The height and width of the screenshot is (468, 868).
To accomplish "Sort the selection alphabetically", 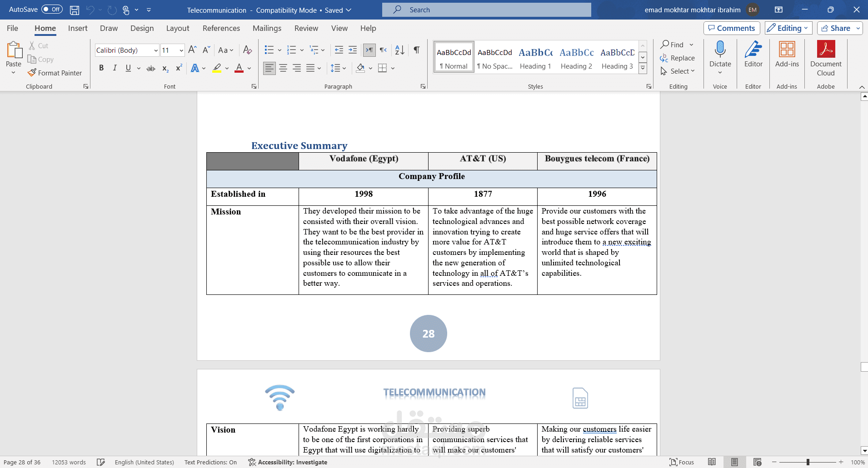I will [x=400, y=50].
